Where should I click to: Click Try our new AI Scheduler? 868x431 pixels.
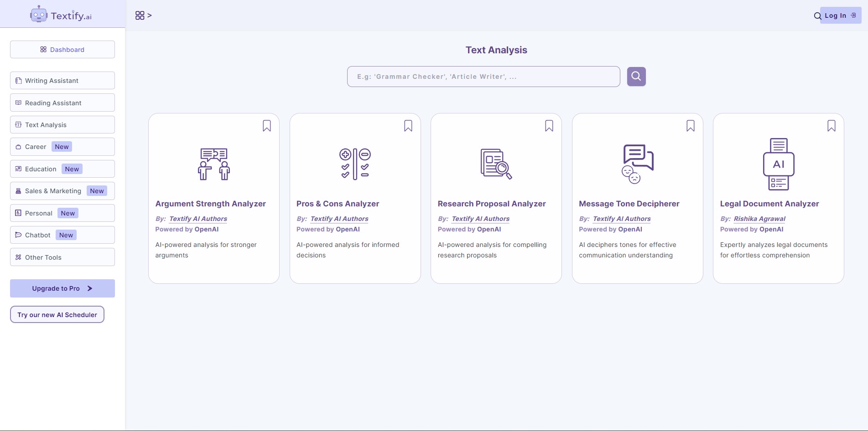click(57, 314)
